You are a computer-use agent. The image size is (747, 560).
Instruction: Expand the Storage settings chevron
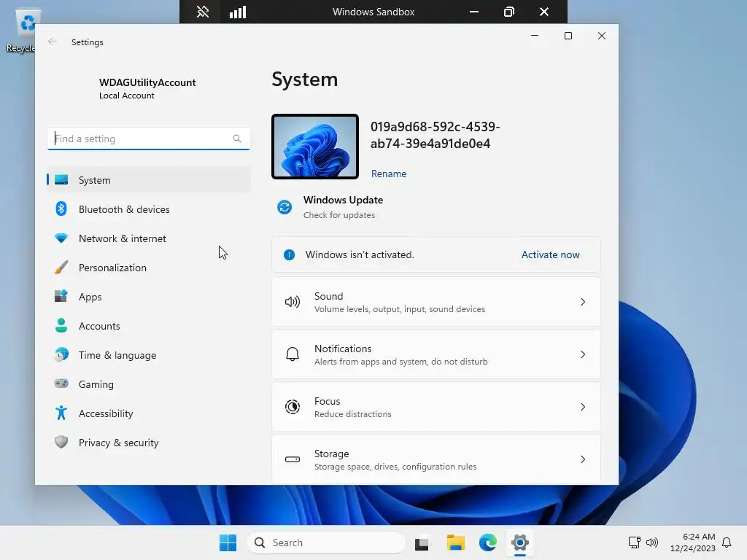[x=583, y=459]
